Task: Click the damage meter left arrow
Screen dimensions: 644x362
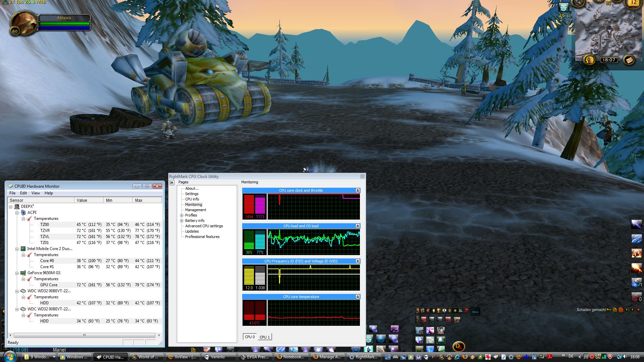Action: [627, 310]
